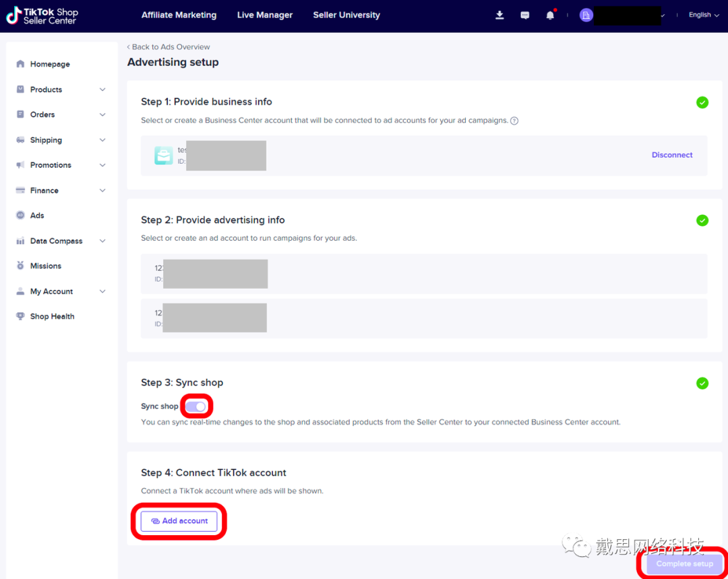Screen dimensions: 728x579
Task: Click 'Connect a TikTok account where ads will be shown.' text
Action: 232,491
